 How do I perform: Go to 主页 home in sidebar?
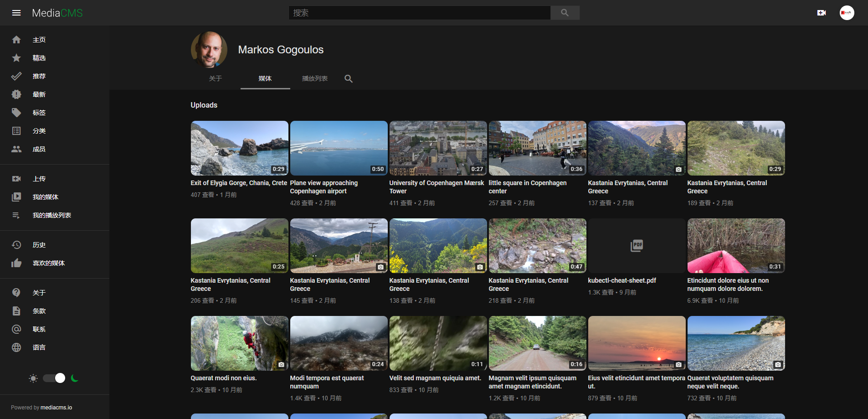coord(39,40)
